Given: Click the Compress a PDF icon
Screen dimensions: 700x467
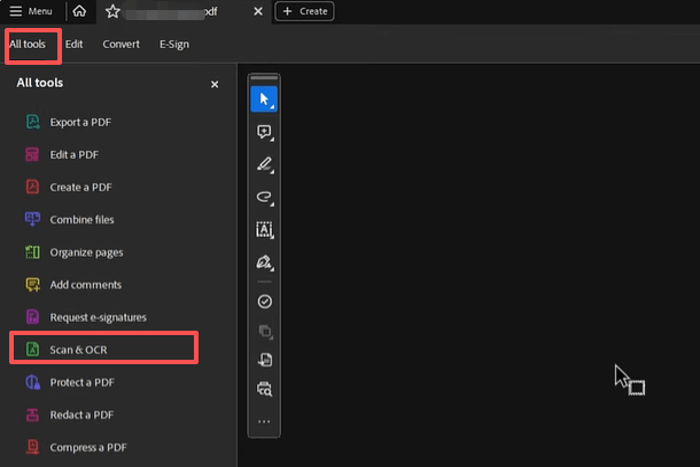Looking at the screenshot, I should tap(32, 447).
